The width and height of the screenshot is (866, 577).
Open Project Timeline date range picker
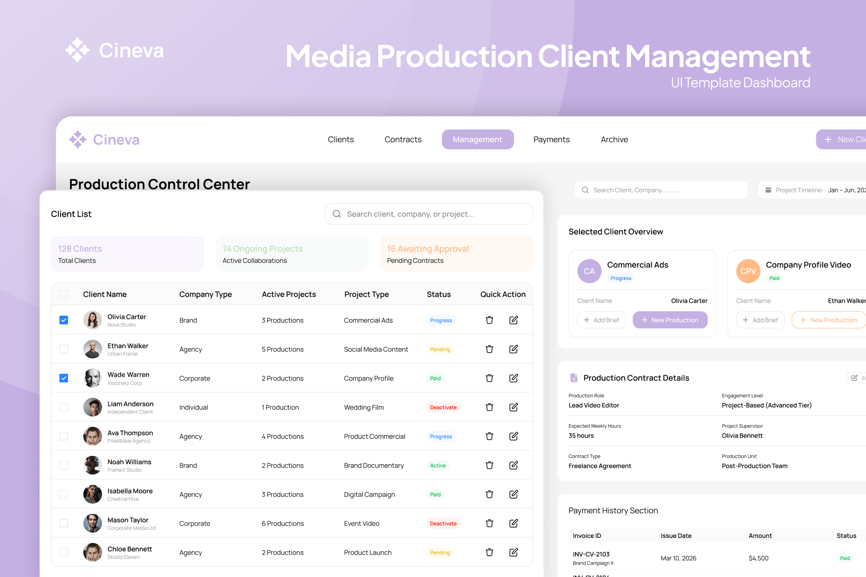813,190
